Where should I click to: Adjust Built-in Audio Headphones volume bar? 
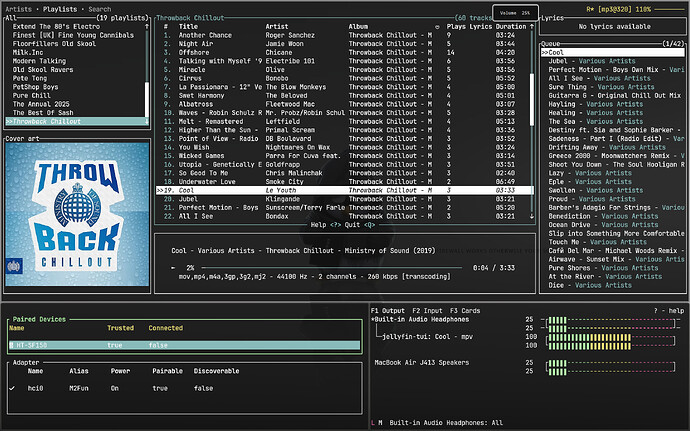coord(610,324)
